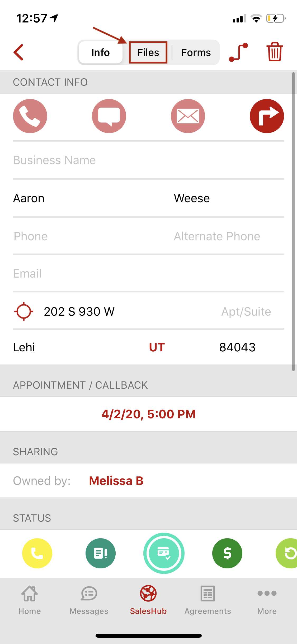Choose the green dollar sale status

(x=227, y=553)
